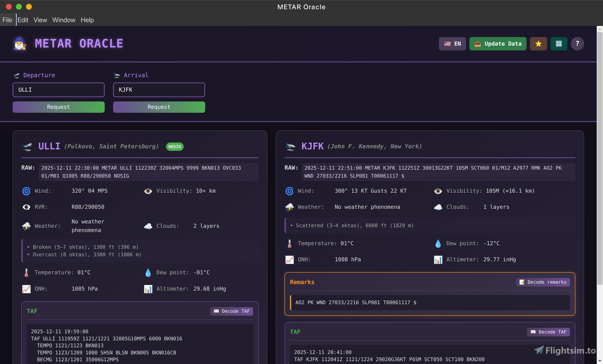Screen dimensions: 603x364
Task: Request weather for Arrival airport
Action: pyautogui.click(x=159, y=107)
